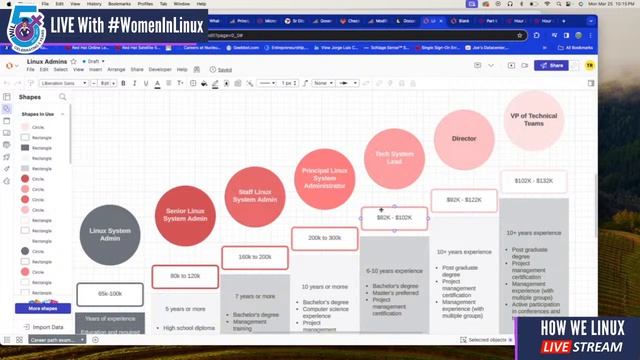Screen dimensions: 640x360
Task: Select the VP of Technical Teams circle
Action: tap(533, 120)
